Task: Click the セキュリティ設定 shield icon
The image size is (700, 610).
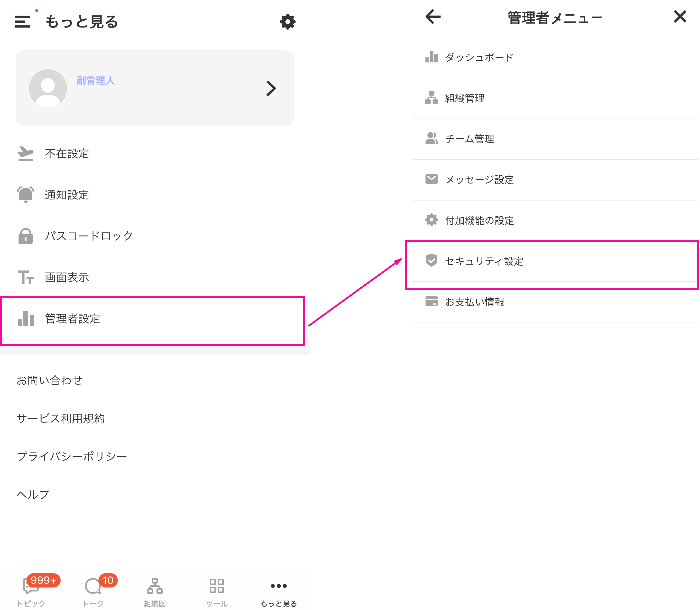Action: [x=431, y=261]
